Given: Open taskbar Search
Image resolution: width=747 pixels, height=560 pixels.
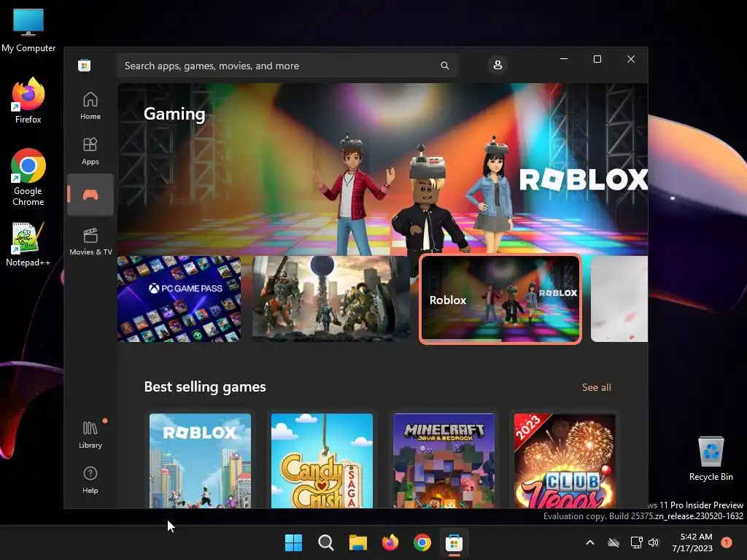Looking at the screenshot, I should 326,542.
